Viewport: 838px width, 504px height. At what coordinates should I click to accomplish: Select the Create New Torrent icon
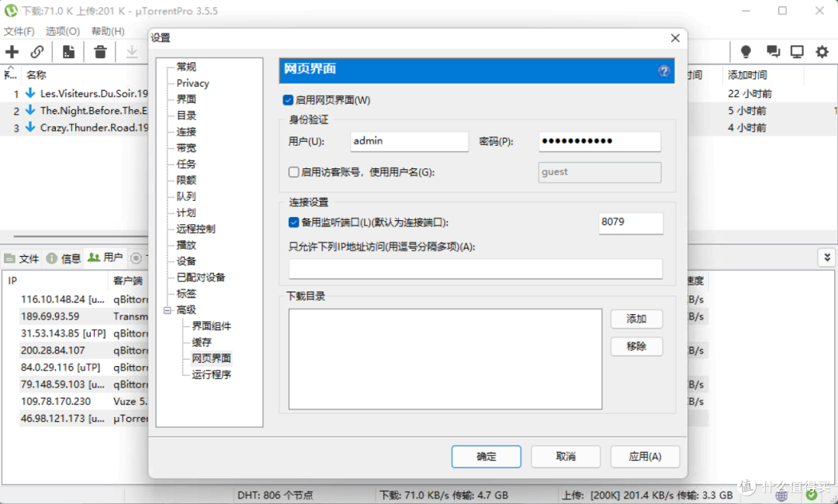[68, 51]
